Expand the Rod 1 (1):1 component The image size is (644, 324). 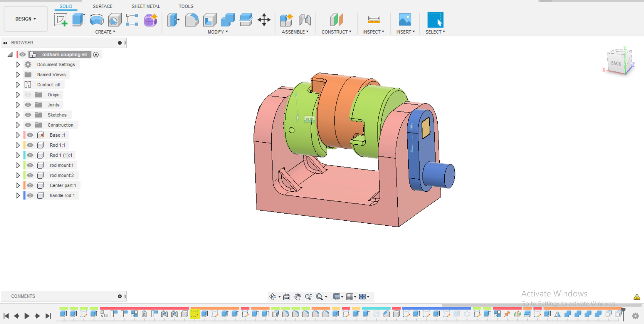17,155
